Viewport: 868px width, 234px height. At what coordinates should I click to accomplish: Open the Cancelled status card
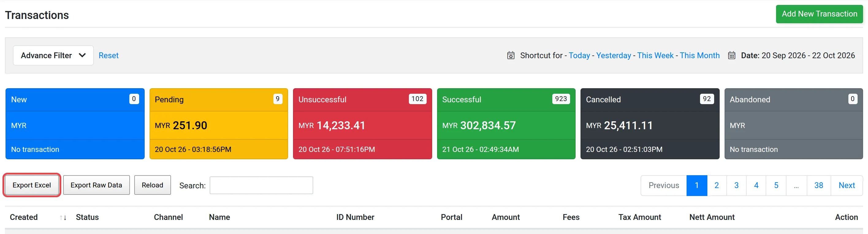click(650, 124)
